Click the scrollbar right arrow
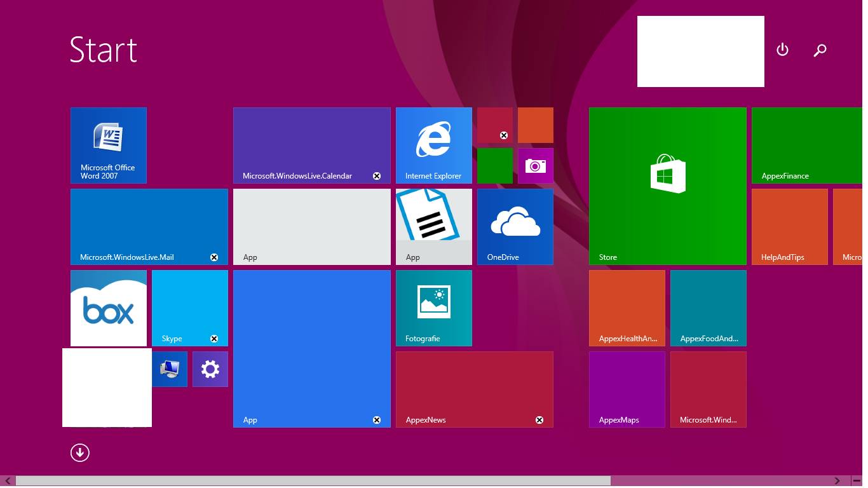Viewport: 868px width, 488px height. pos(837,481)
